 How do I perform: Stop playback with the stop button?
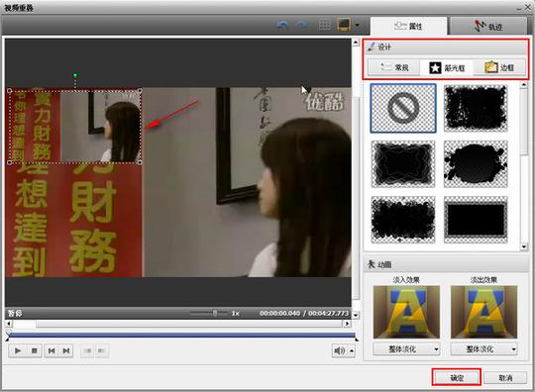34,350
